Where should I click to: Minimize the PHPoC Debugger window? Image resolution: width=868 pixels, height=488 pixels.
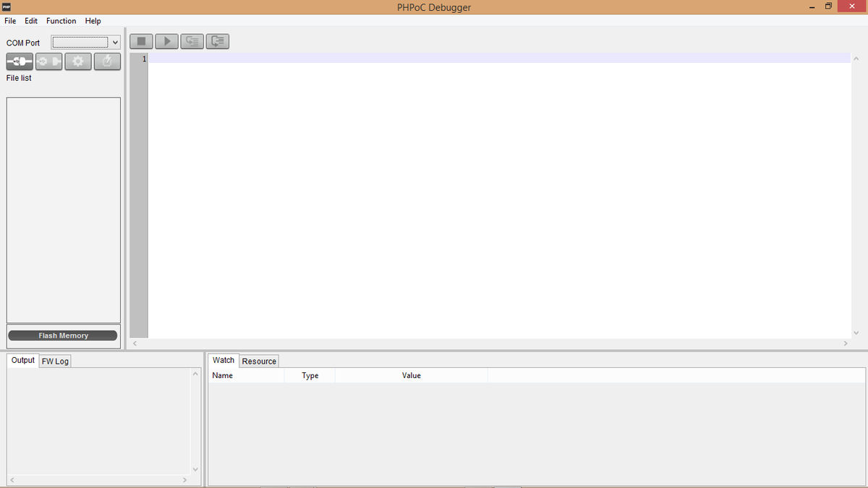812,7
